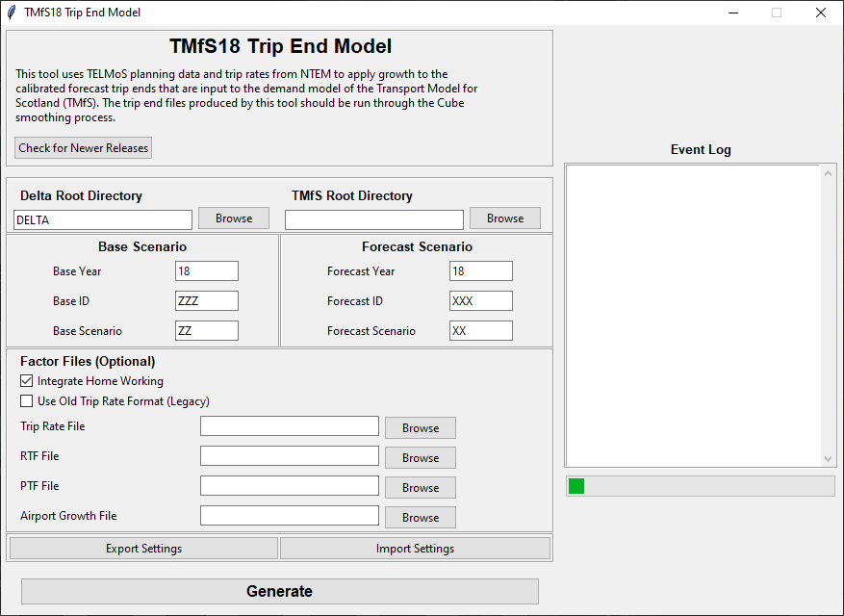Click the Event Log scroll up arrow
Image resolution: width=844 pixels, height=616 pixels.
tap(828, 173)
